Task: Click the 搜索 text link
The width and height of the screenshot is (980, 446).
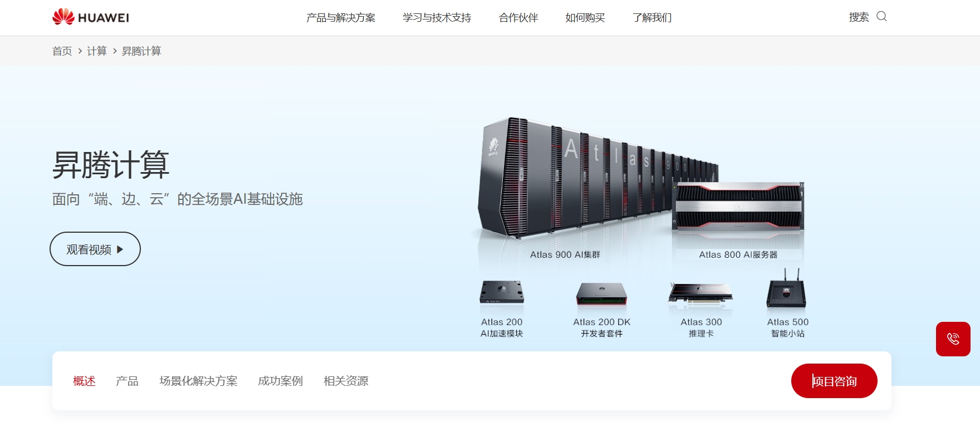Action: click(859, 17)
